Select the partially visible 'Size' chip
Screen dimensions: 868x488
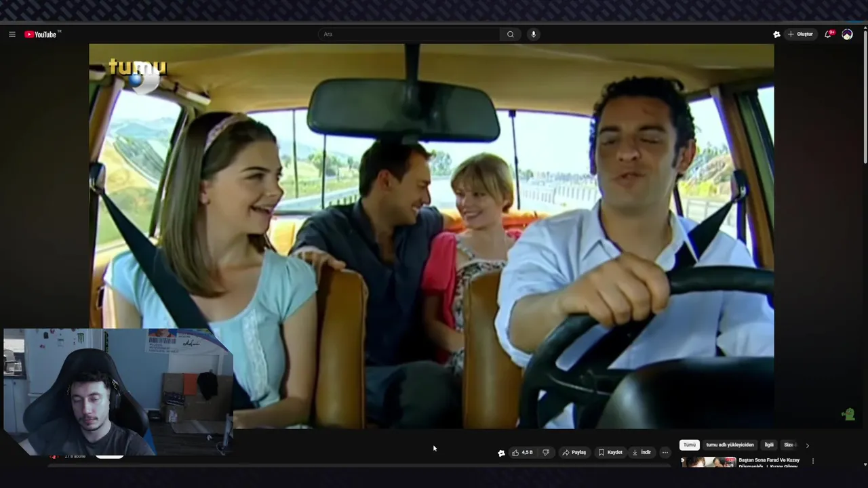tap(789, 445)
